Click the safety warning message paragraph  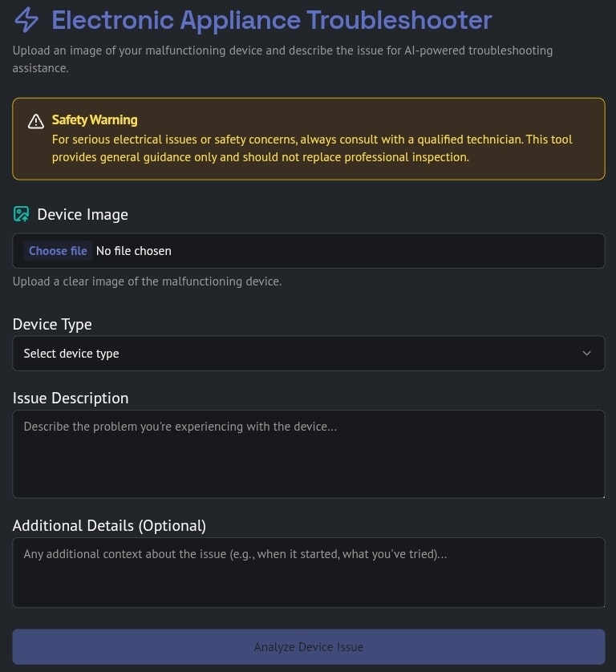(312, 148)
